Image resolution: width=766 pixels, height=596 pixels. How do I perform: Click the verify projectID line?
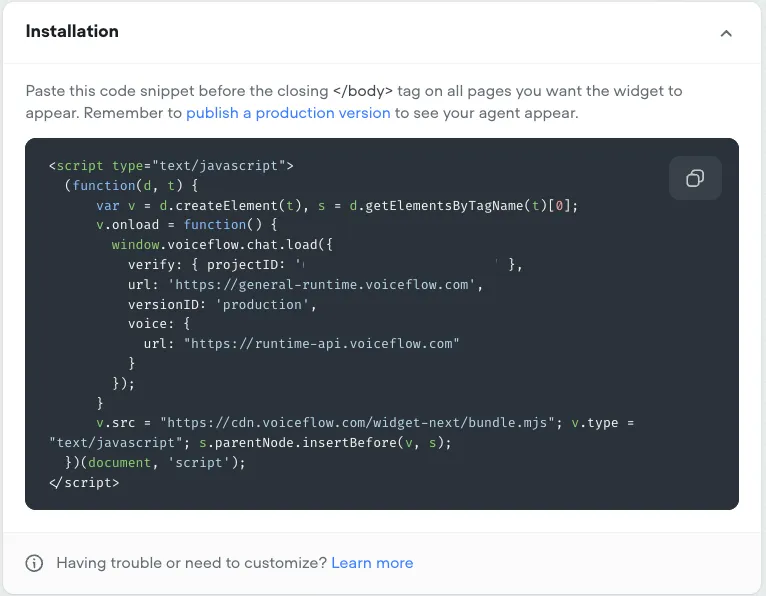[x=325, y=265]
